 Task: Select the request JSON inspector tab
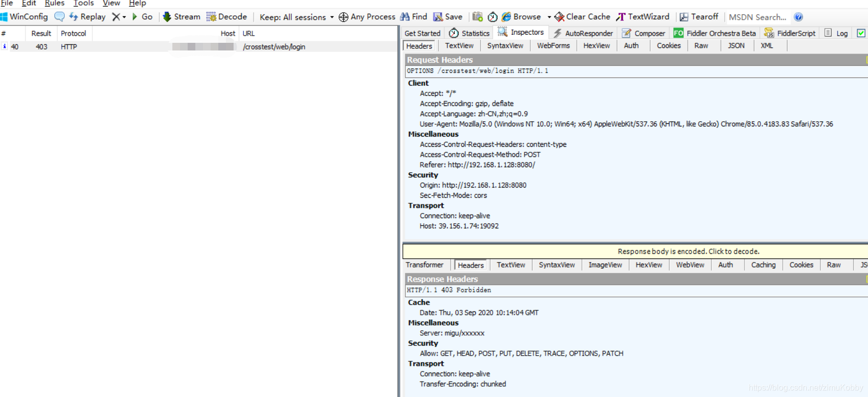[x=736, y=46]
